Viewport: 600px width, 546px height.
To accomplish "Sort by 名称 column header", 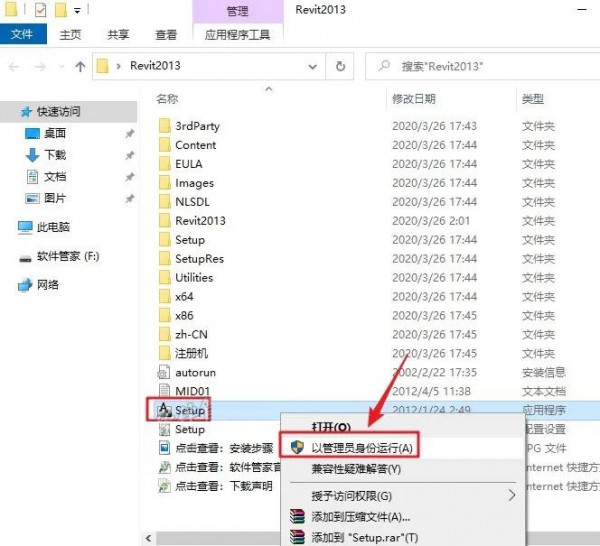I will tap(167, 99).
